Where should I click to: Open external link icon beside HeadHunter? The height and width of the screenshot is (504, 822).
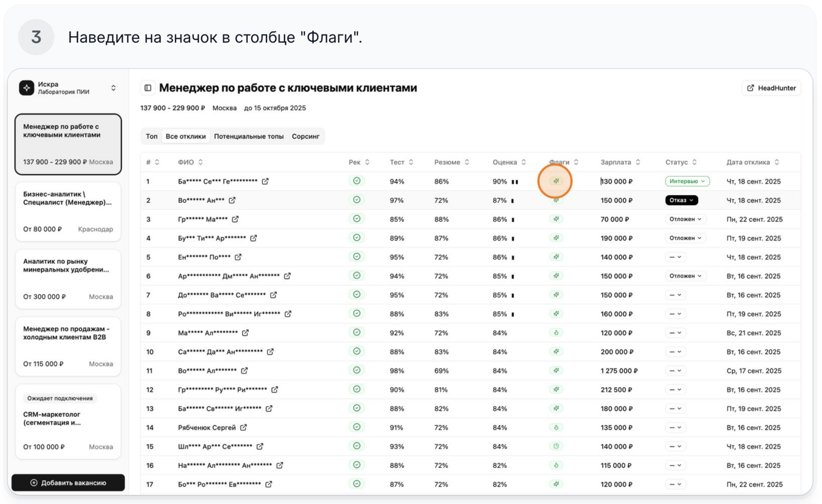(x=751, y=88)
